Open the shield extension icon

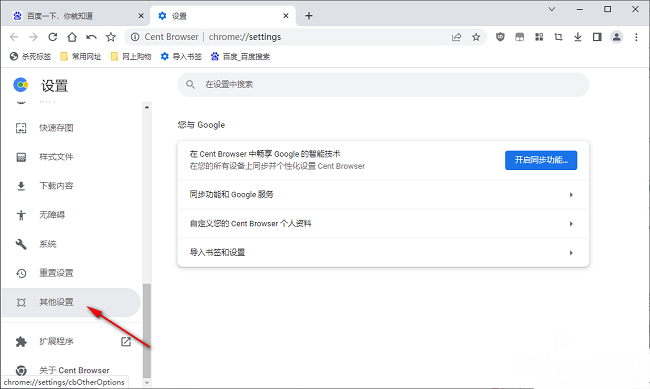(500, 37)
